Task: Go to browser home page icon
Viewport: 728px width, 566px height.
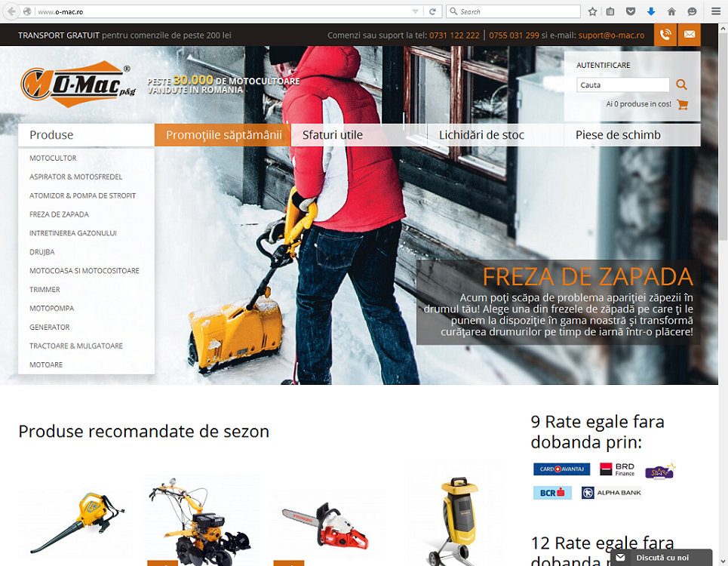Action: point(671,11)
